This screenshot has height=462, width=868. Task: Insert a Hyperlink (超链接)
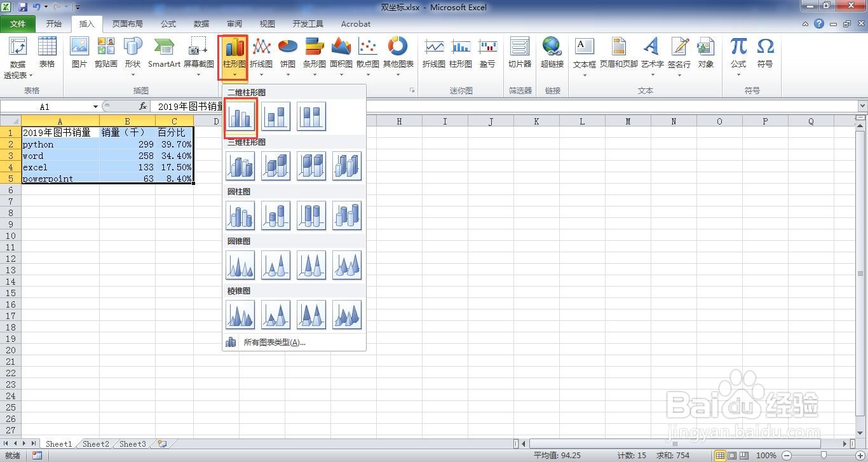[x=552, y=53]
